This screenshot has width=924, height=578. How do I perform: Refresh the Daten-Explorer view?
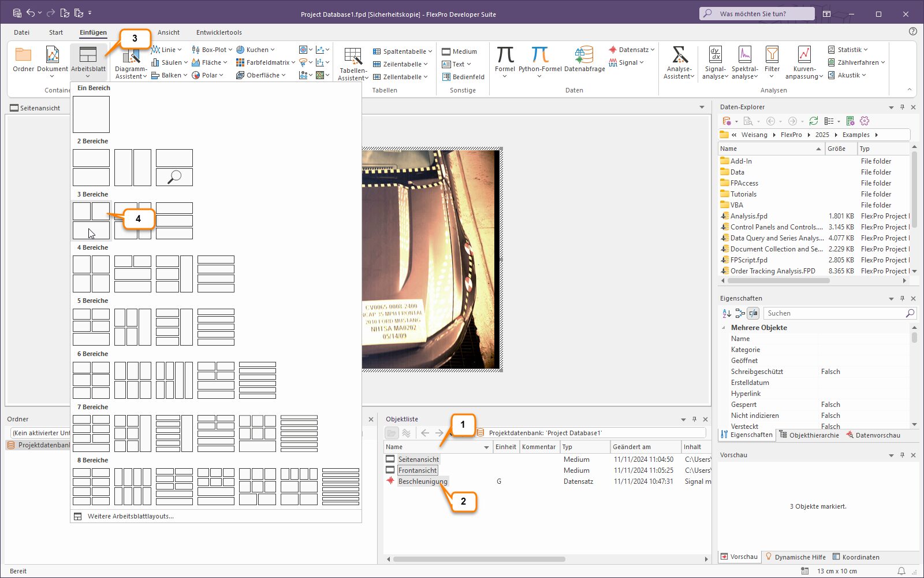point(814,121)
